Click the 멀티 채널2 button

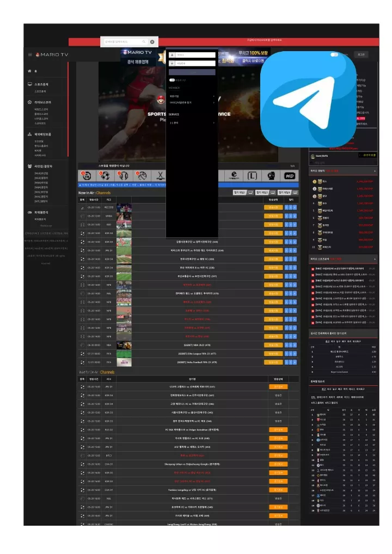pos(266,193)
